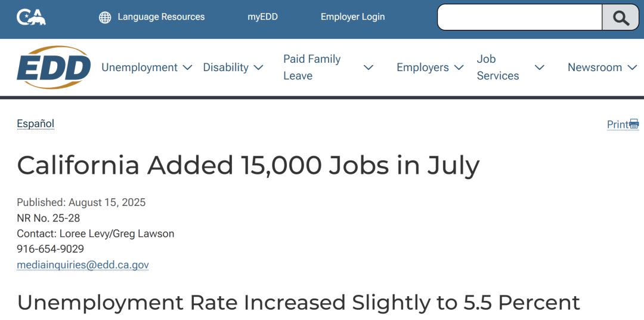Expand the Employers menu chevron

click(459, 67)
